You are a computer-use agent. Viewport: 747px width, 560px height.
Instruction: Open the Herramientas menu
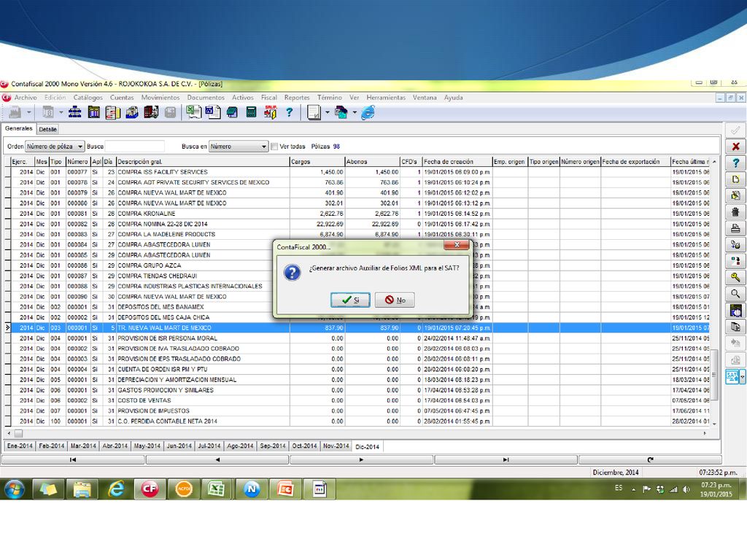386,98
